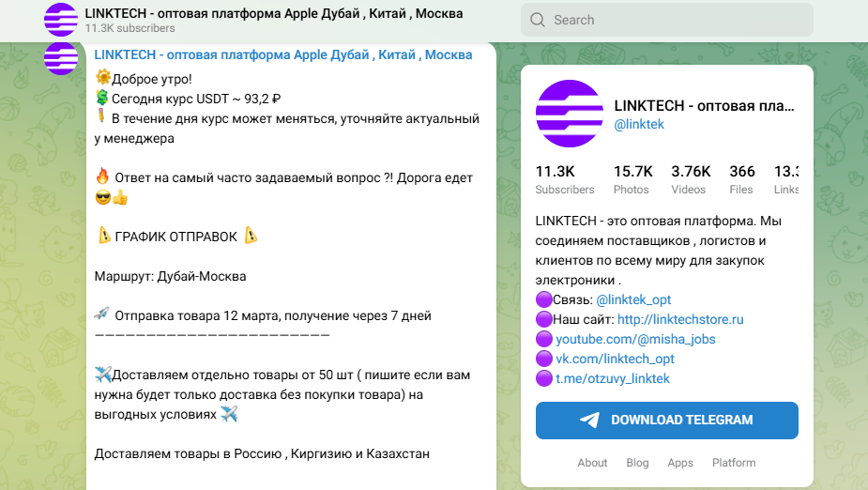Click the subscribers count under header title
868x490 pixels.
coord(129,28)
